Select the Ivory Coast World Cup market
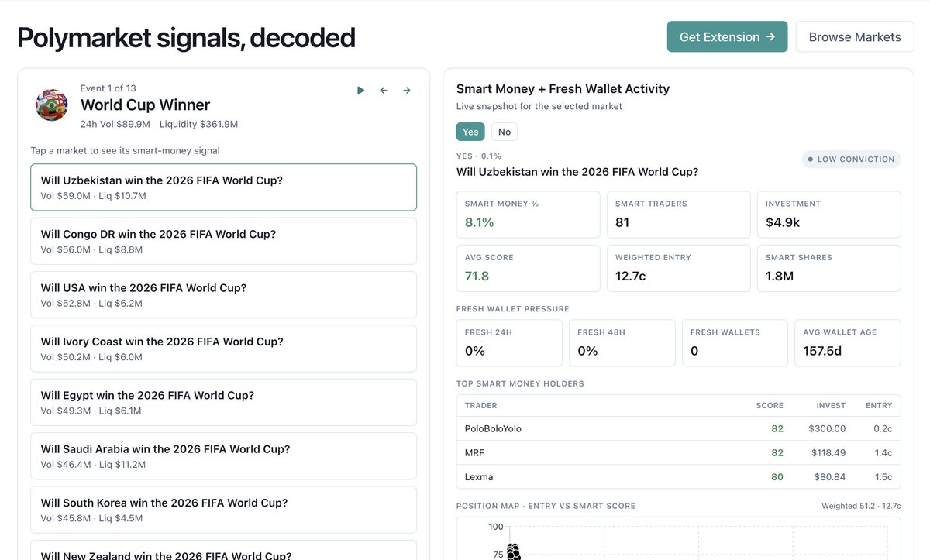Screen dimensions: 930x560 click(x=223, y=349)
